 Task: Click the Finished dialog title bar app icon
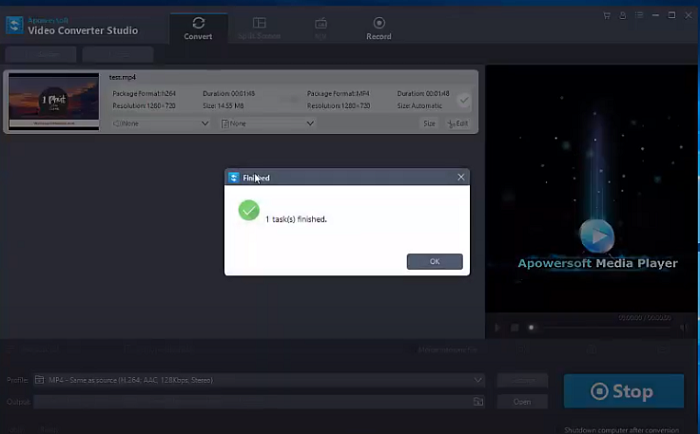click(x=233, y=177)
